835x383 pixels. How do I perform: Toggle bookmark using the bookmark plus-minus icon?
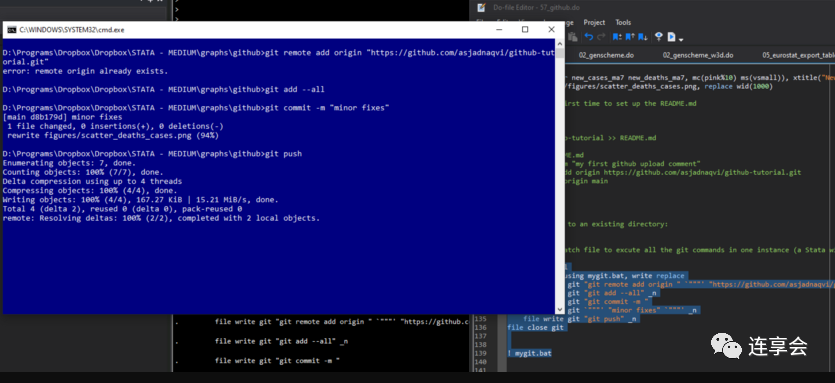click(617, 37)
